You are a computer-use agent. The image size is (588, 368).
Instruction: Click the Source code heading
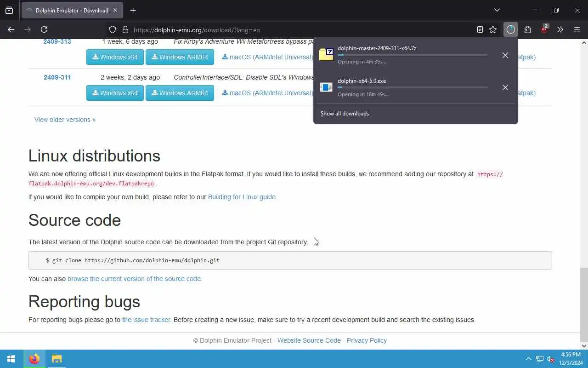click(x=74, y=220)
